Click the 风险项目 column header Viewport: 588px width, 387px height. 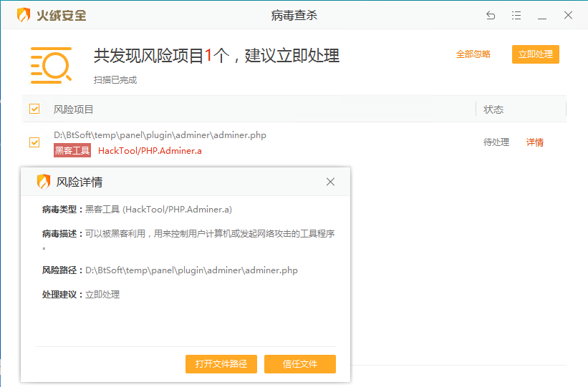coord(73,109)
